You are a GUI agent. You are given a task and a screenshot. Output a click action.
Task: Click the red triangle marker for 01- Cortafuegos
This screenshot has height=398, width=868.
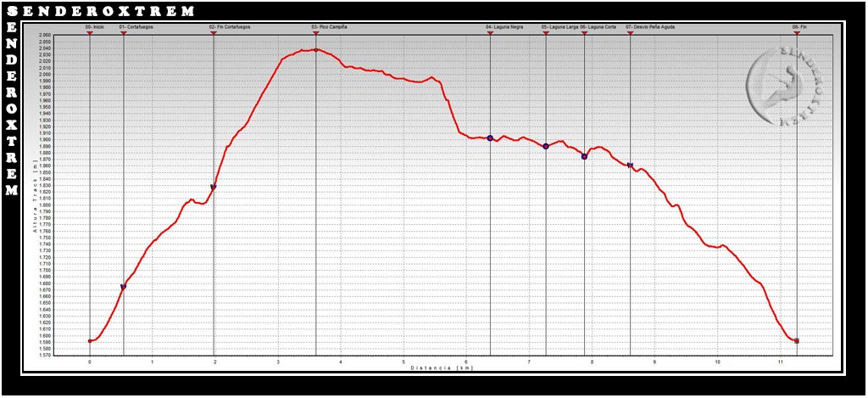tap(124, 33)
